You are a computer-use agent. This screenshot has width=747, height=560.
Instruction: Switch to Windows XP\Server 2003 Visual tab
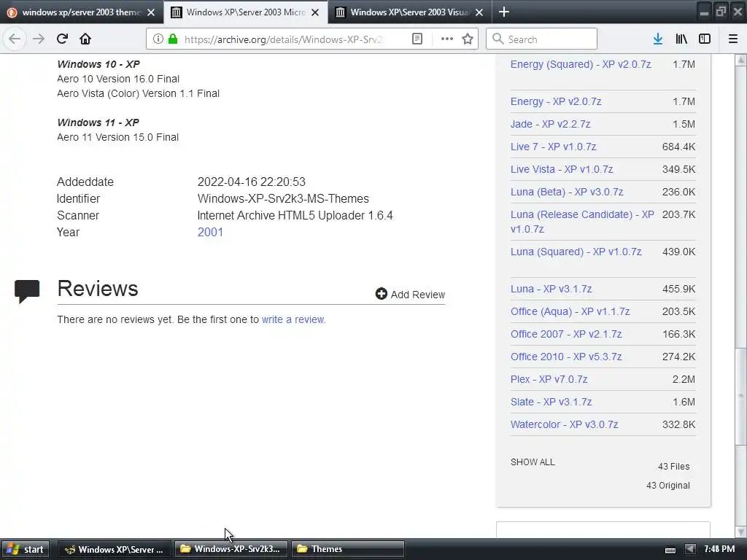410,12
